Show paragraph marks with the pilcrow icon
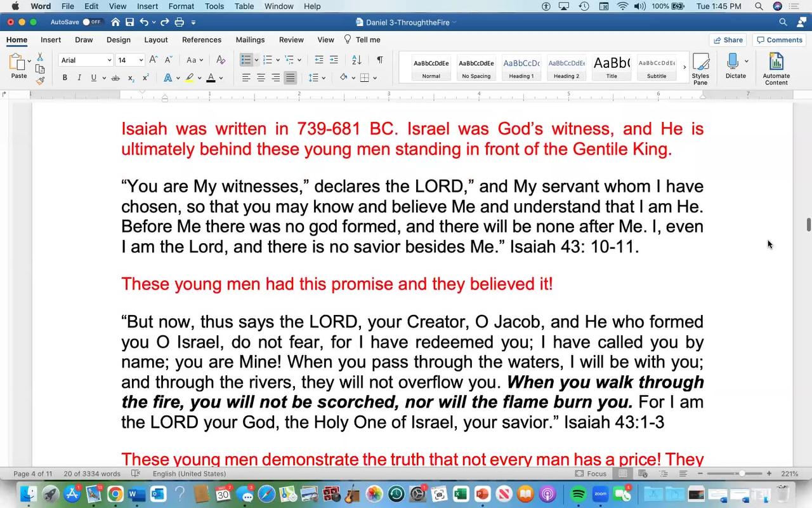This screenshot has width=812, height=508. click(379, 60)
